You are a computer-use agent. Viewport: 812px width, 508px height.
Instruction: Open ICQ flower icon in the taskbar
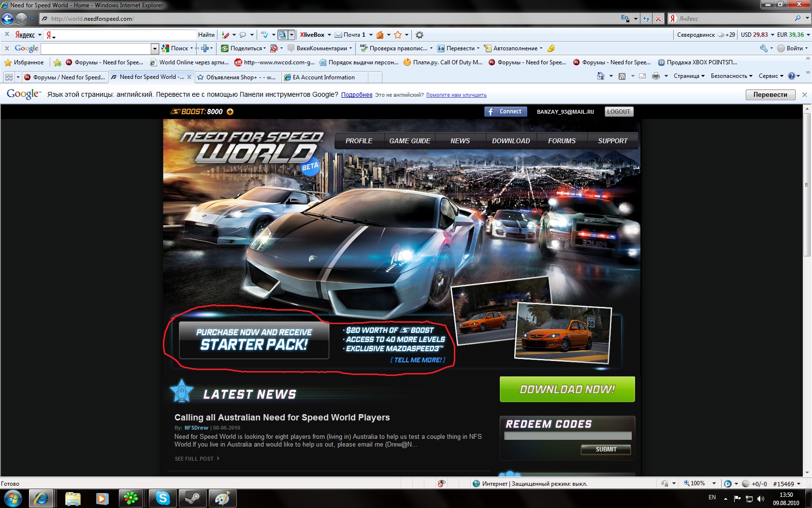[131, 498]
